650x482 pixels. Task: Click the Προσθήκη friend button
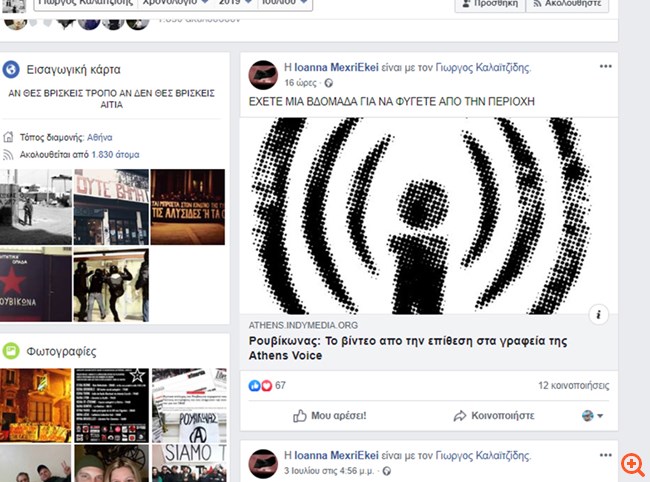(488, 4)
